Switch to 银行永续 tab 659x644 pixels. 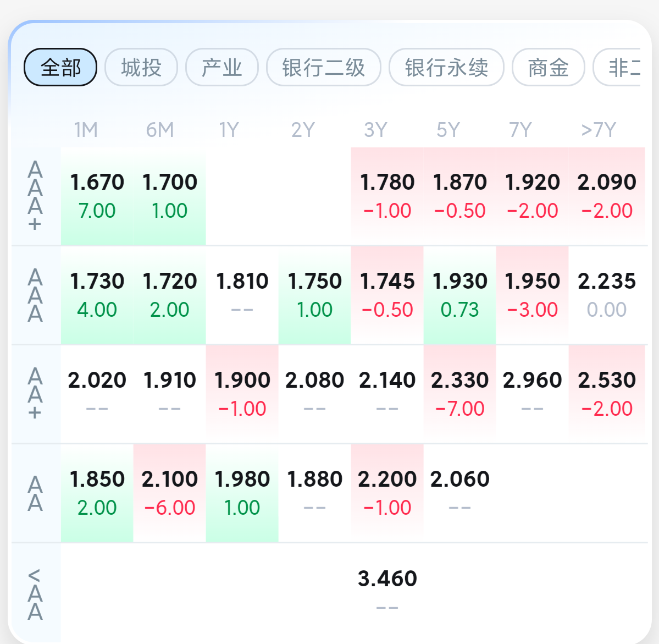point(446,68)
